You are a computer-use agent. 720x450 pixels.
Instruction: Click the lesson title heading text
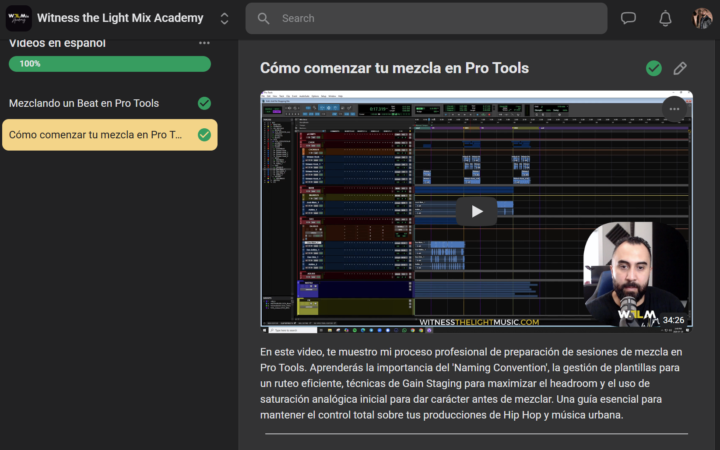(394, 68)
